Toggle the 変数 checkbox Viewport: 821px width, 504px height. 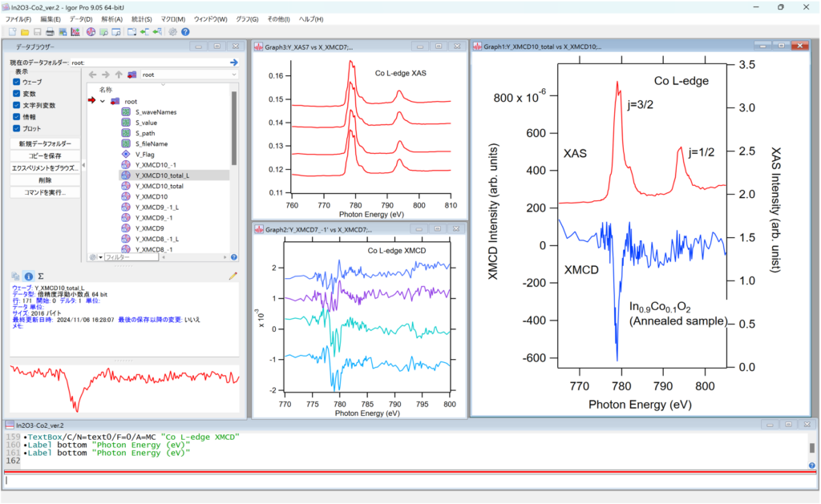[x=17, y=94]
